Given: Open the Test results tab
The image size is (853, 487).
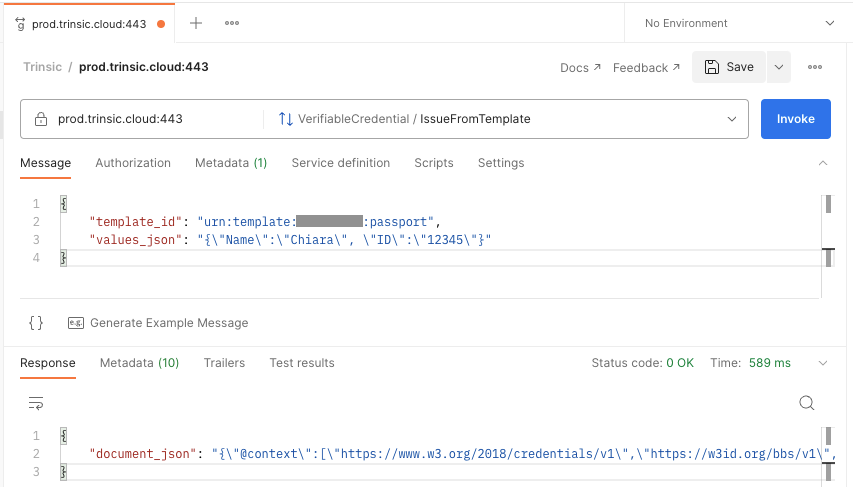Looking at the screenshot, I should point(302,363).
